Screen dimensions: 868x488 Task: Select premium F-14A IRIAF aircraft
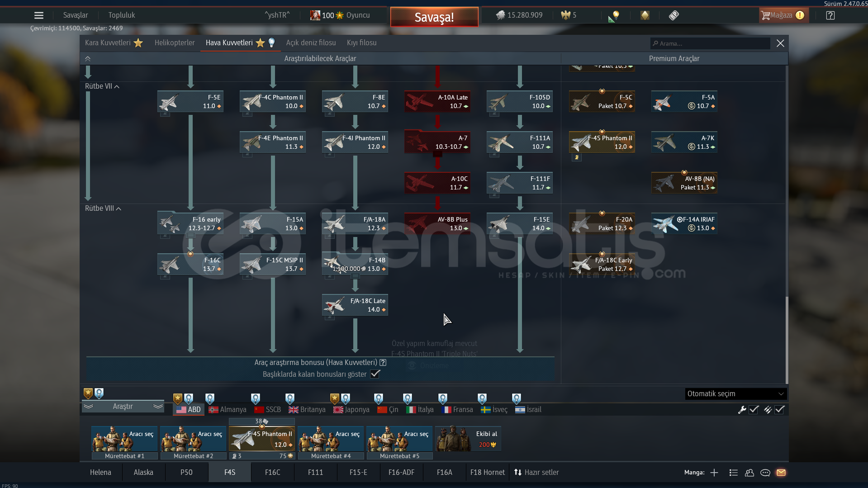click(684, 223)
